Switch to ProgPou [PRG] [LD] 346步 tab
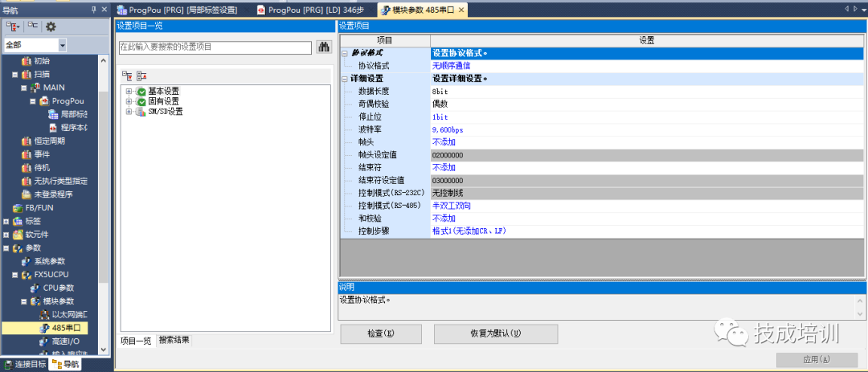 coord(312,10)
